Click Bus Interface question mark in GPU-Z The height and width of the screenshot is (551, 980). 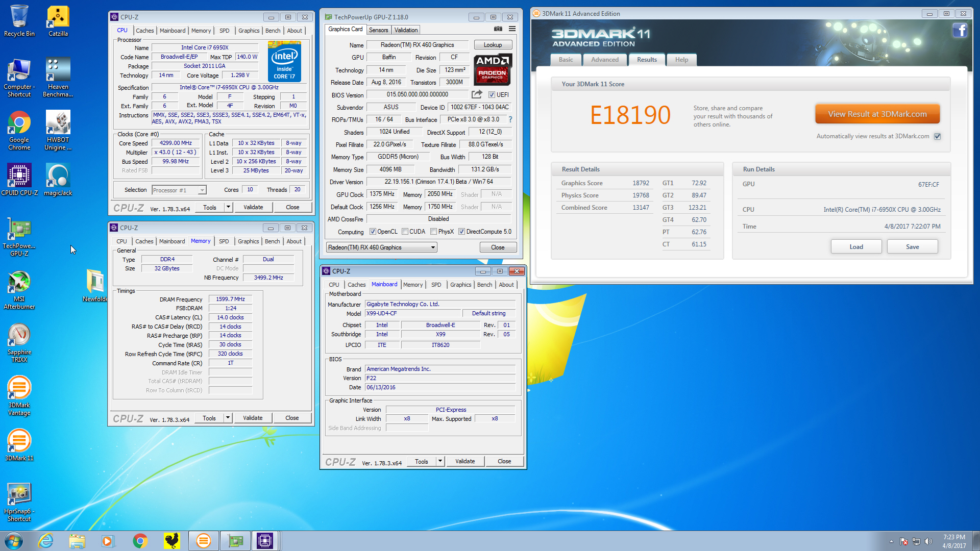click(510, 119)
